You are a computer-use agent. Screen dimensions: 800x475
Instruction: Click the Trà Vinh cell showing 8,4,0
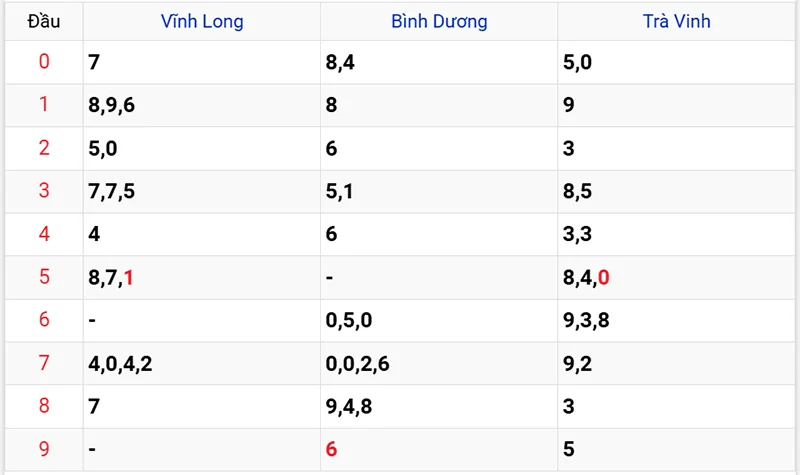587,277
